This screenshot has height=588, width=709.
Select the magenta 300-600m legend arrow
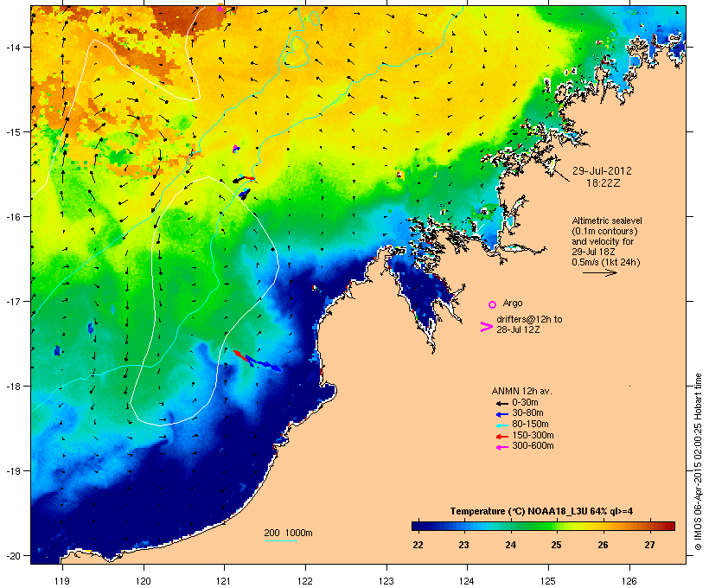[501, 447]
